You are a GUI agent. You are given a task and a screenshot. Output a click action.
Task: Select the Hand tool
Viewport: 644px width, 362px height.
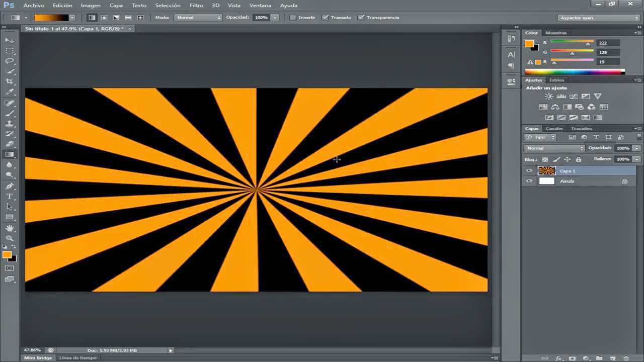10,228
